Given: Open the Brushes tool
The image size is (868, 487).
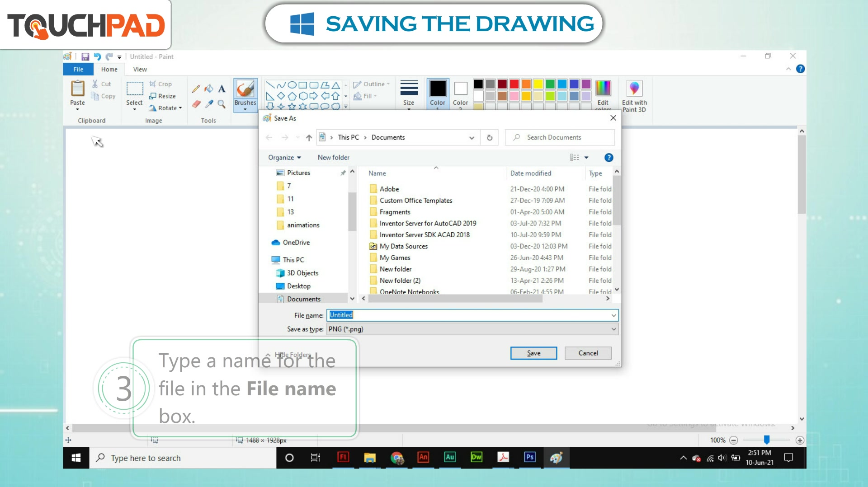Looking at the screenshot, I should click(245, 94).
